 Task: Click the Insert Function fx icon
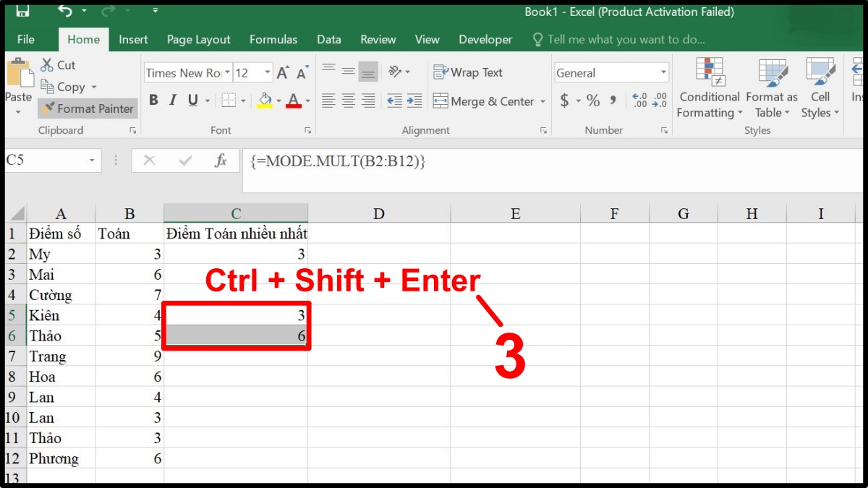pos(221,160)
